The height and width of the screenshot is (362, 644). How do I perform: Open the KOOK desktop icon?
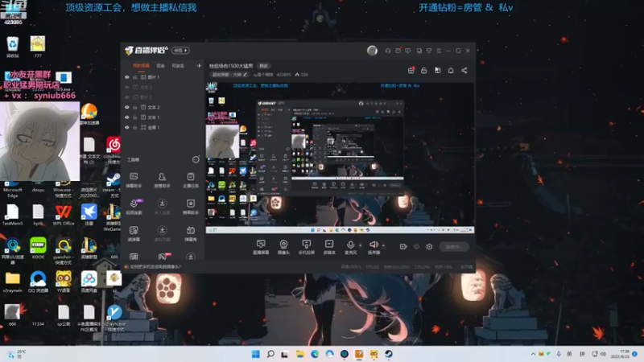(x=38, y=248)
